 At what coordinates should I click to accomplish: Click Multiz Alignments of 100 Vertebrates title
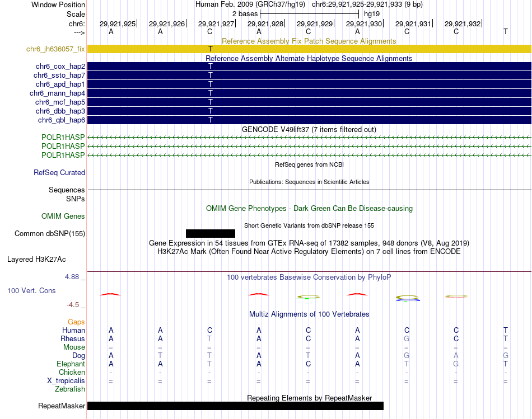pyautogui.click(x=309, y=314)
